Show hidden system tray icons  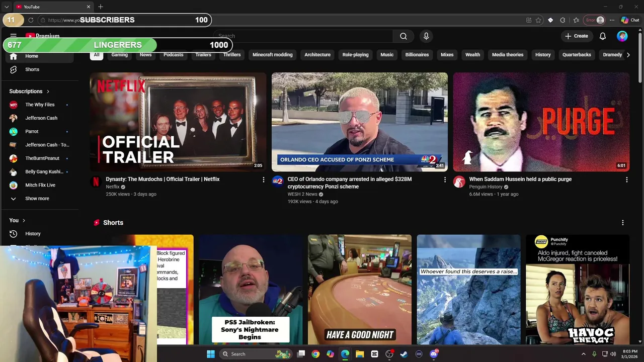click(584, 354)
